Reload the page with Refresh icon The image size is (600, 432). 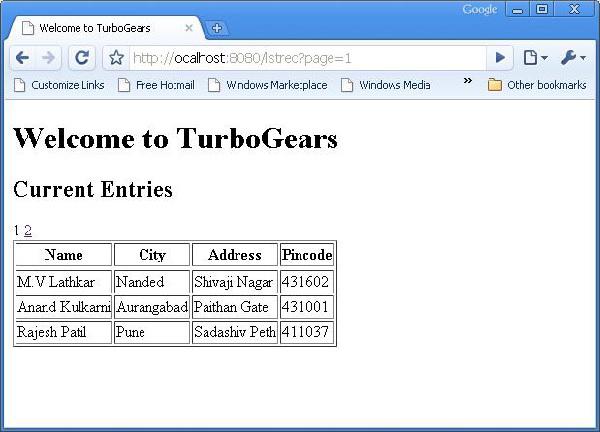pos(82,58)
